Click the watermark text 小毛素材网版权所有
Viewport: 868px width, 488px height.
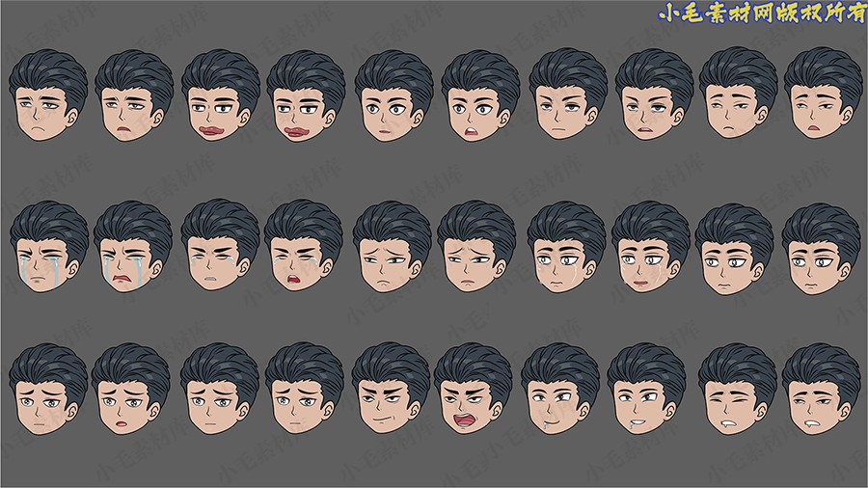tap(761, 14)
